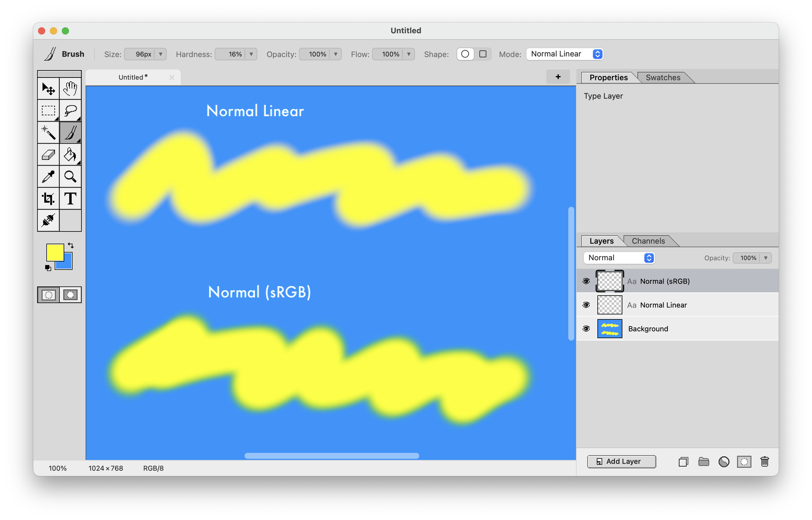Click the Flow value field

coord(388,54)
